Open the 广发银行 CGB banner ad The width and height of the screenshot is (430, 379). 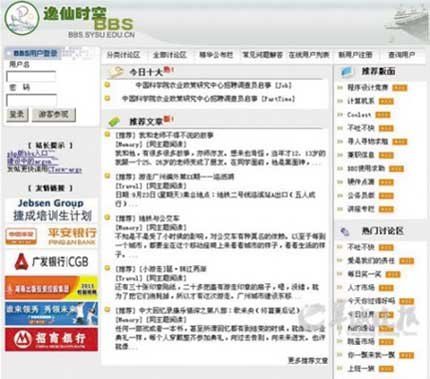point(51,261)
